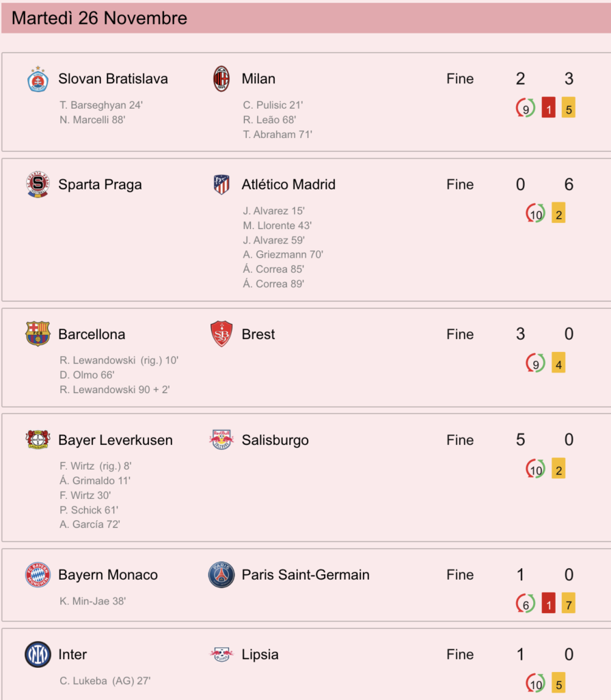611x700 pixels.
Task: Click yellow card badge in Inter-Lipsia match
Action: (x=558, y=683)
